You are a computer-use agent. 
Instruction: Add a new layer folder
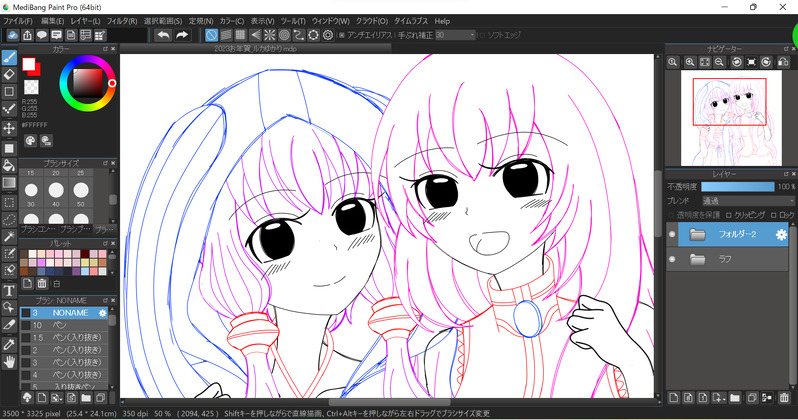click(735, 398)
